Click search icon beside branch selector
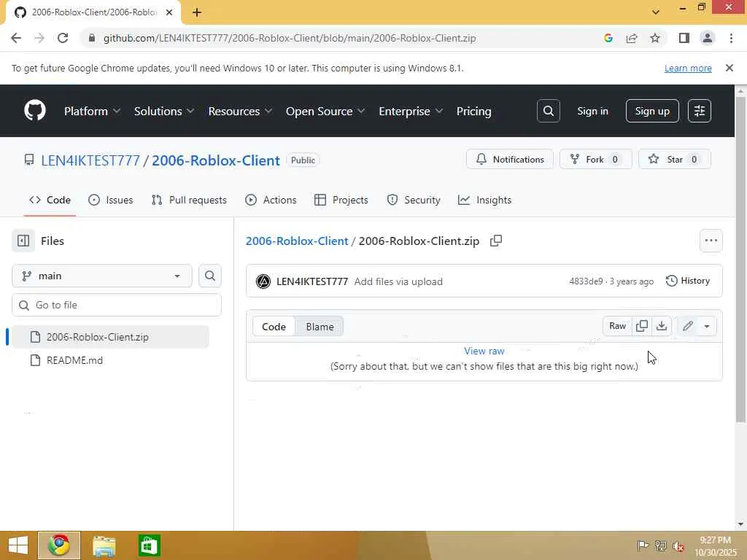 pyautogui.click(x=209, y=276)
